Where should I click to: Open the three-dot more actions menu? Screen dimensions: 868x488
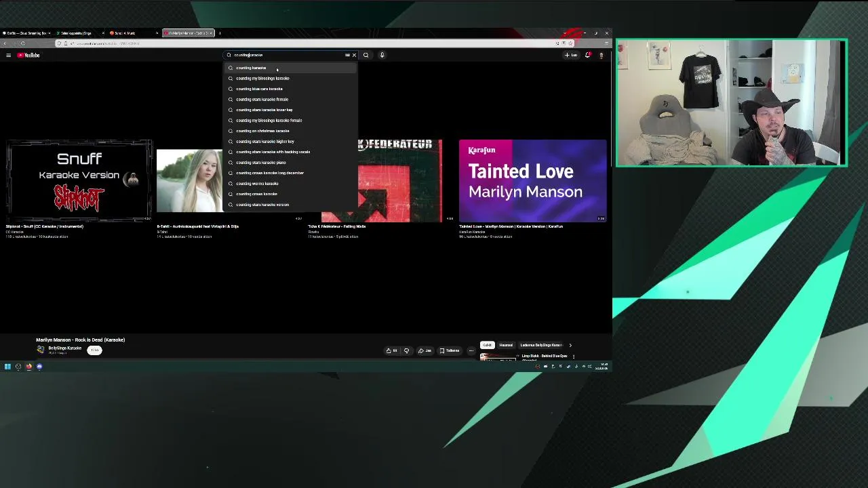point(471,350)
